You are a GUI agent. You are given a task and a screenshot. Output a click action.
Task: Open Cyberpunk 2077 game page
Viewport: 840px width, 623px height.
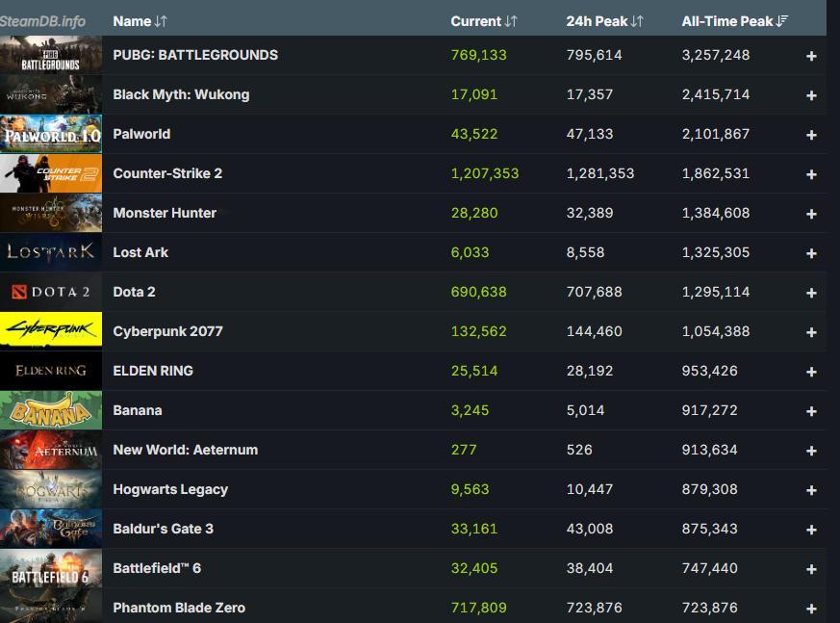click(x=167, y=332)
